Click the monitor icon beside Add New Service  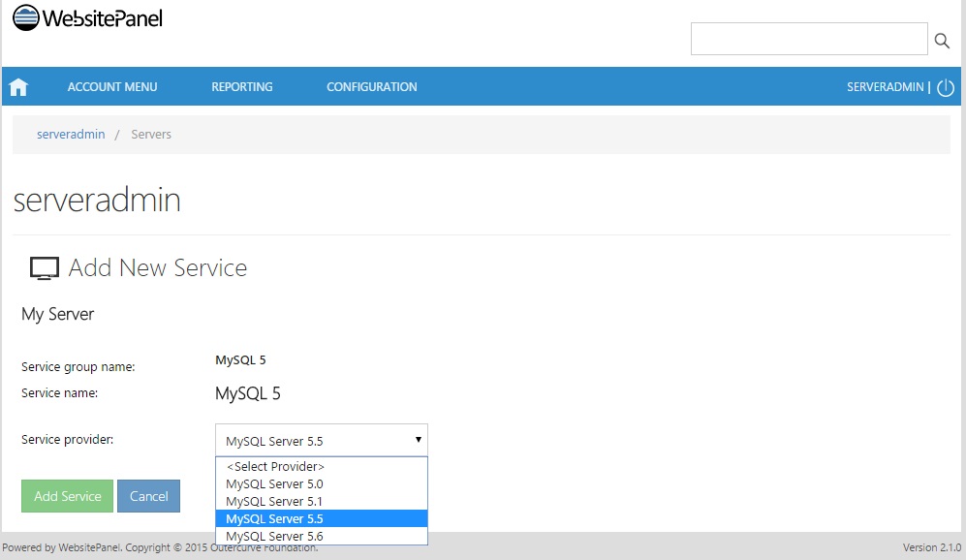tap(45, 268)
